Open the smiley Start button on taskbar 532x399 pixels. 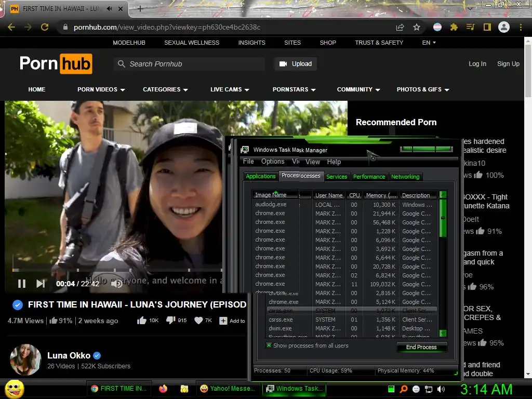click(x=14, y=389)
